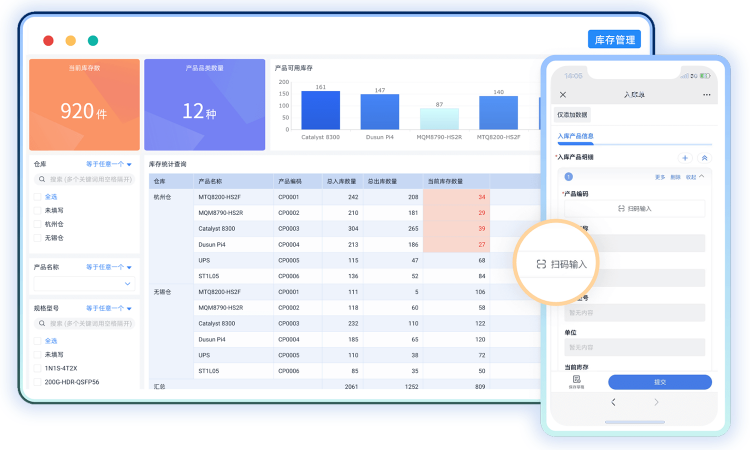Click the yellow window dot

71,41
